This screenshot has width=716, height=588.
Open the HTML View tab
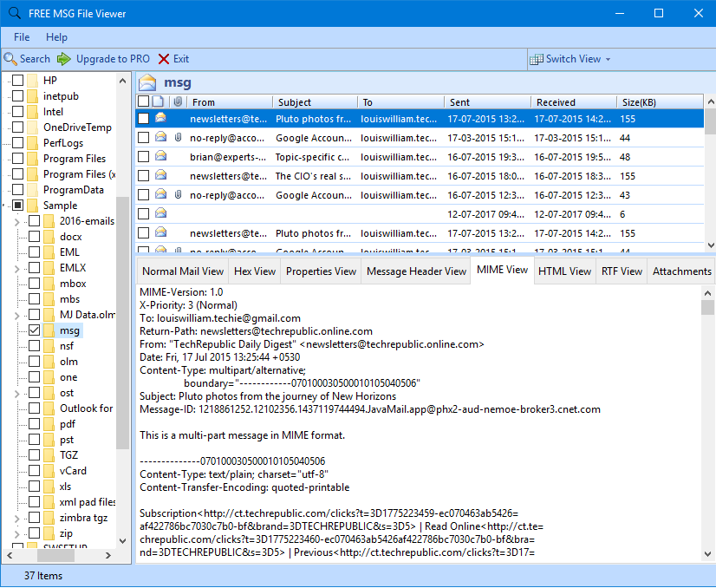click(x=564, y=271)
